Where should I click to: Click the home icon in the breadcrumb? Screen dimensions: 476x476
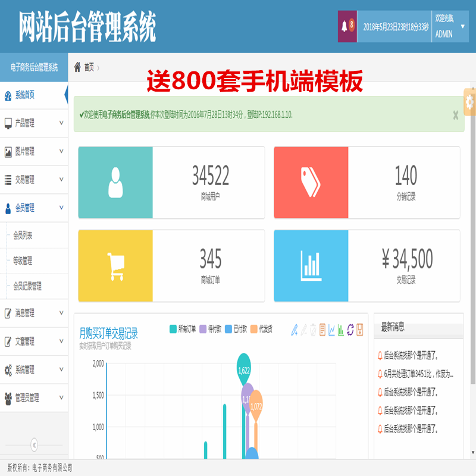pos(77,67)
